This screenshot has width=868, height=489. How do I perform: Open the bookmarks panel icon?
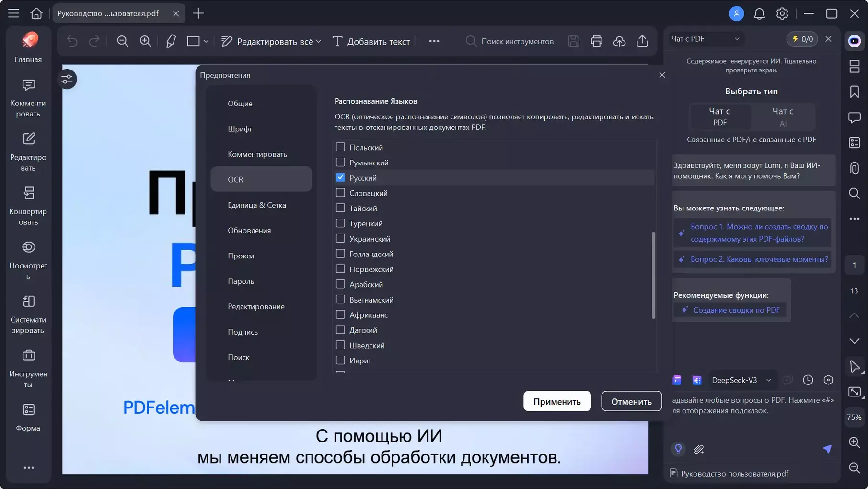tap(855, 92)
